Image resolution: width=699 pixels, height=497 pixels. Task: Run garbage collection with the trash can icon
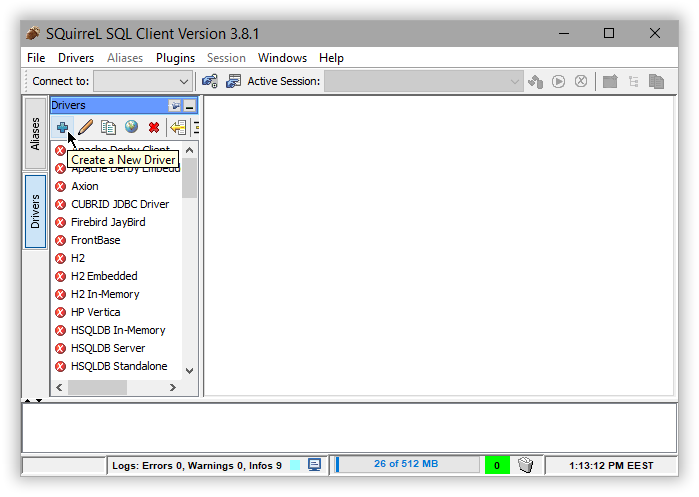click(526, 465)
